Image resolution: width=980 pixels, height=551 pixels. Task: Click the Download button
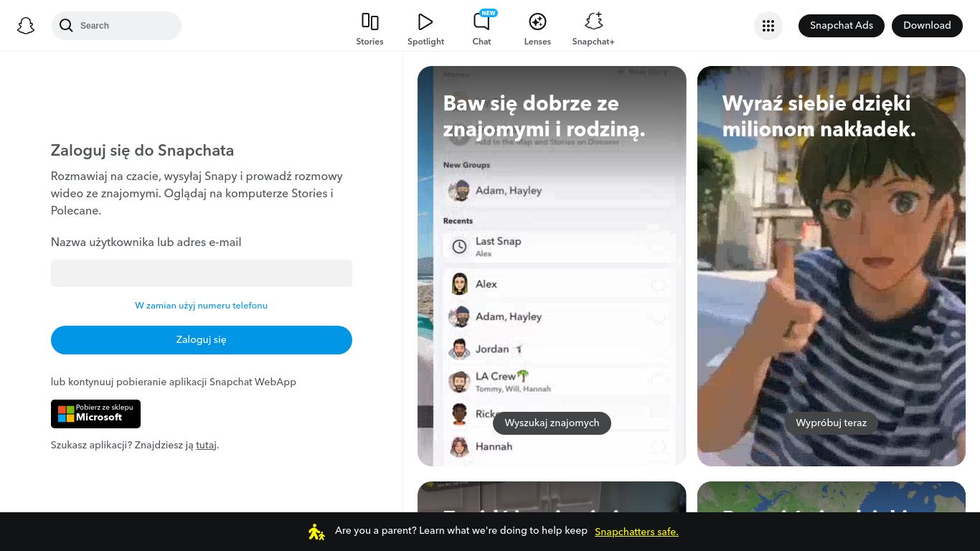coord(927,26)
